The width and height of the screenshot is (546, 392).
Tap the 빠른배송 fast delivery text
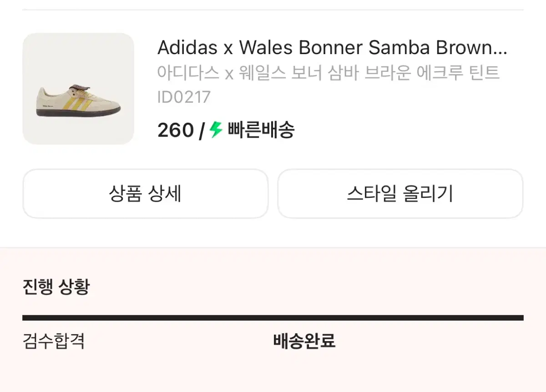click(x=261, y=131)
